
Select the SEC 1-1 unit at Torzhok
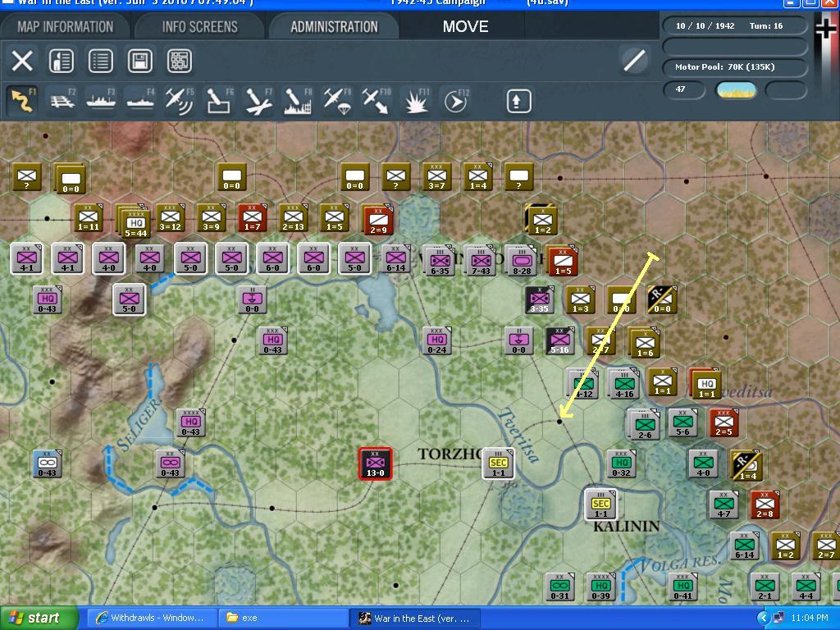(x=498, y=464)
